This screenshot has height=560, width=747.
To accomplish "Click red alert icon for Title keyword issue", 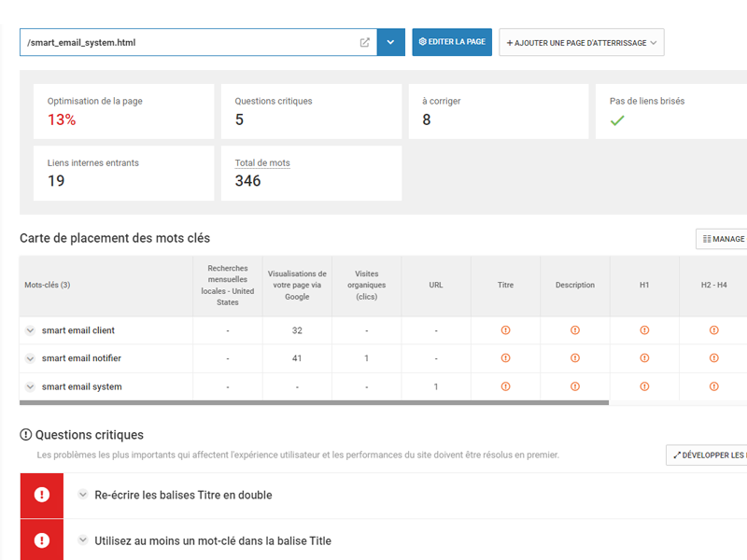I will [x=41, y=540].
